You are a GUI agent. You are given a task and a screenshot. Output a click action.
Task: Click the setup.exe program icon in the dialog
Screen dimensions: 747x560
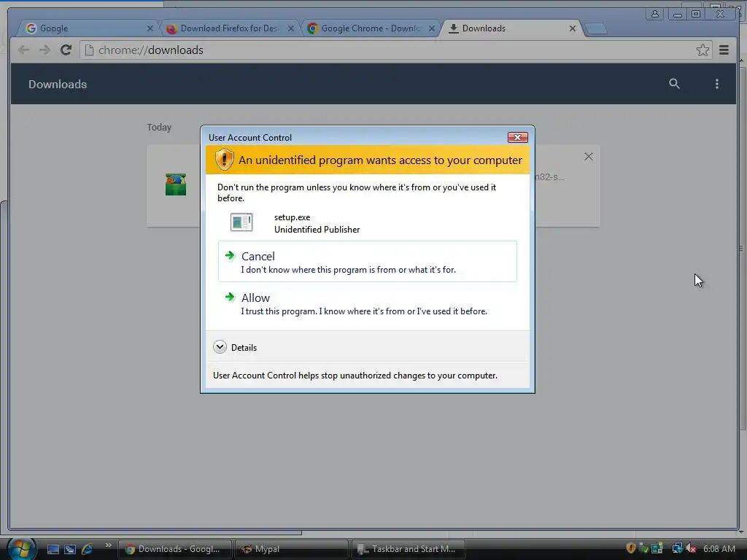point(241,222)
